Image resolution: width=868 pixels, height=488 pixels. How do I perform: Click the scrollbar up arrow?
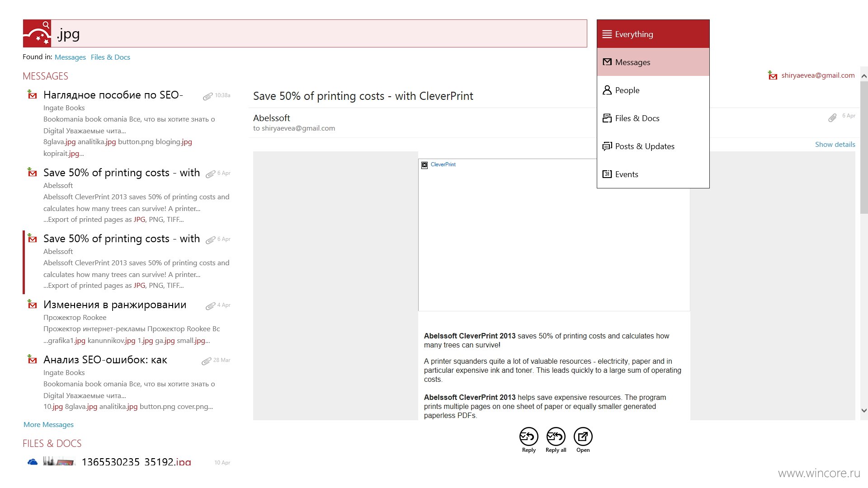(864, 76)
